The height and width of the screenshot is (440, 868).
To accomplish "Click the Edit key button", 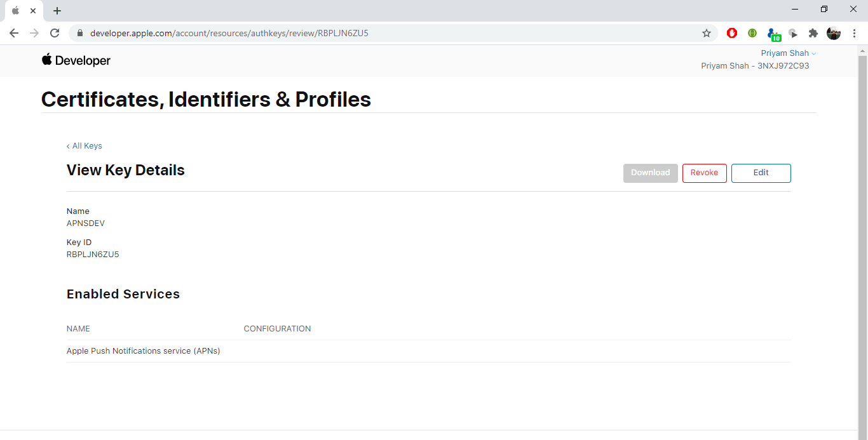I will pyautogui.click(x=761, y=173).
